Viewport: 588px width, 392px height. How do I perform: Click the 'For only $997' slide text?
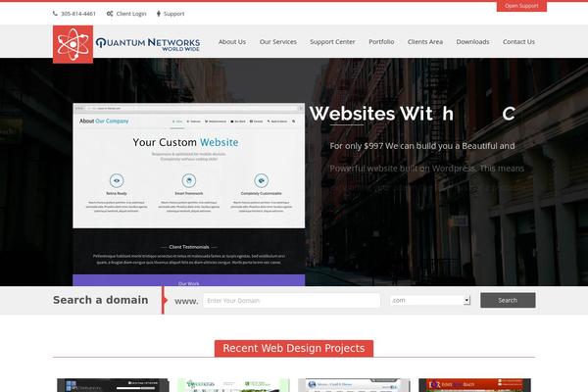point(421,146)
